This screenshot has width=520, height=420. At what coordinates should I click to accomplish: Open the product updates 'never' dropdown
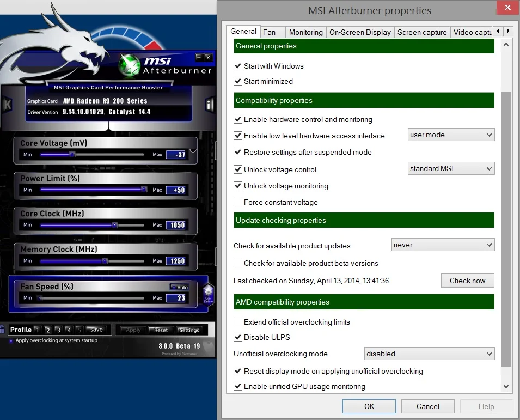click(x=443, y=245)
